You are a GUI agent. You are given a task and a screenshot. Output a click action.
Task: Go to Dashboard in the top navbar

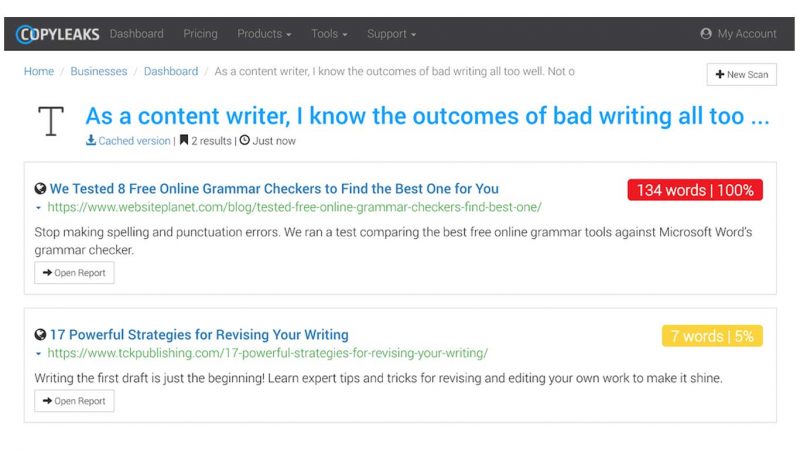point(136,34)
